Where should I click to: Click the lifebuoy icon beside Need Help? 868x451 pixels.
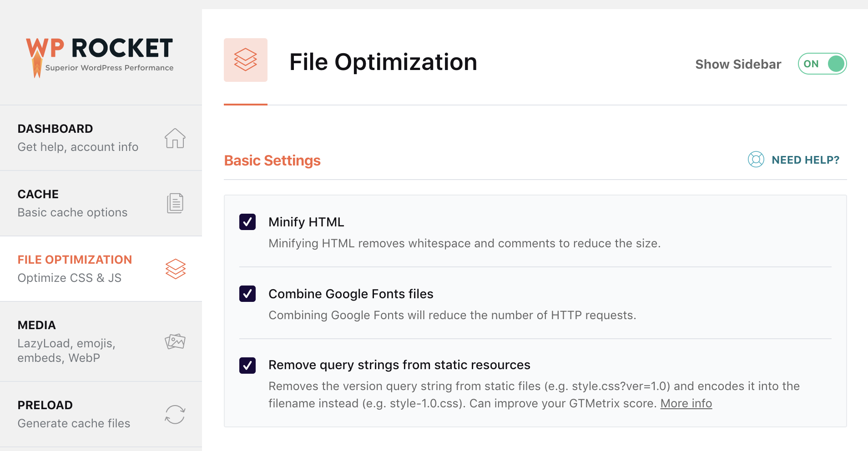755,160
